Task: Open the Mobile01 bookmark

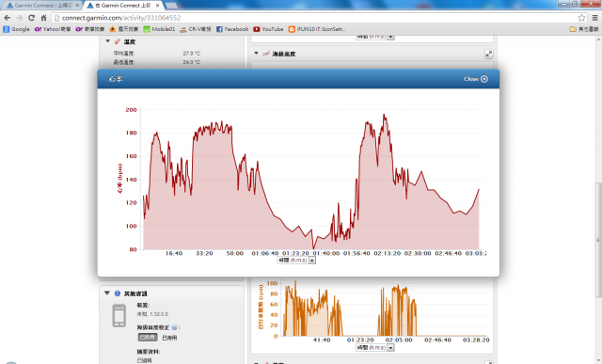Action: click(x=159, y=29)
